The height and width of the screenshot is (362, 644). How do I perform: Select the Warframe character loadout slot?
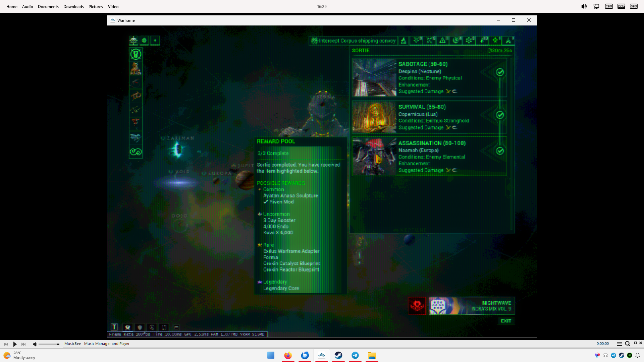tap(136, 68)
